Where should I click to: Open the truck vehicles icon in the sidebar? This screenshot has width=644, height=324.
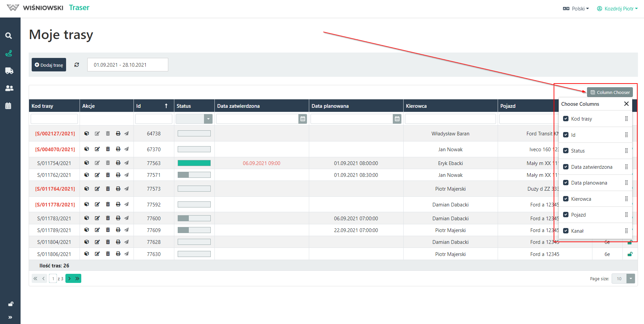tap(9, 71)
